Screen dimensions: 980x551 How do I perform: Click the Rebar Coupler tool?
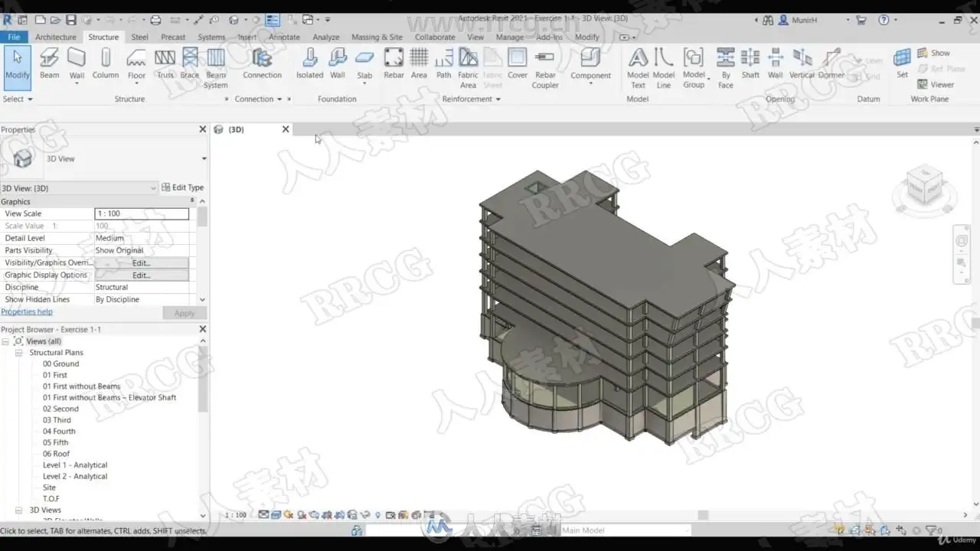[545, 68]
